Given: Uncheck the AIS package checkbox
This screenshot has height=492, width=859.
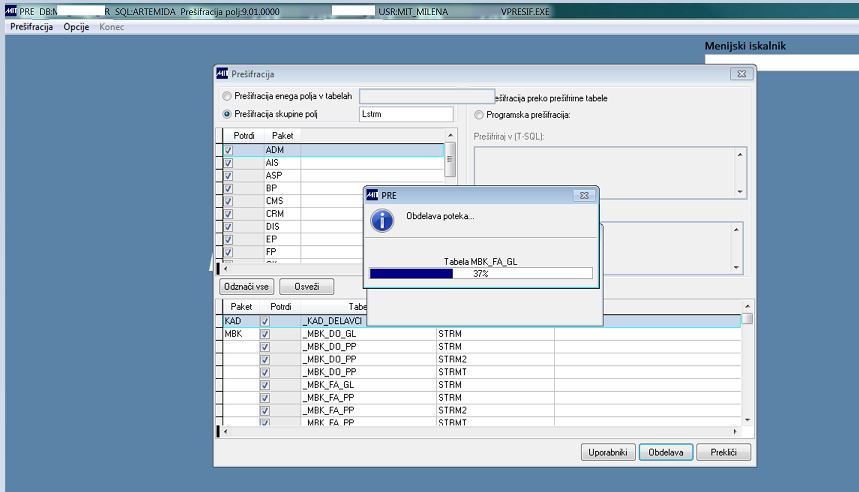Looking at the screenshot, I should coord(228,163).
